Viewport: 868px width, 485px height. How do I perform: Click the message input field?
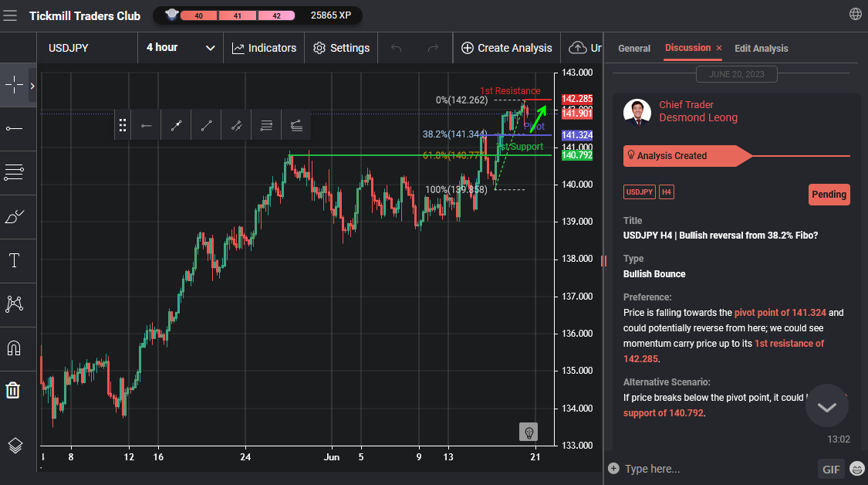718,469
